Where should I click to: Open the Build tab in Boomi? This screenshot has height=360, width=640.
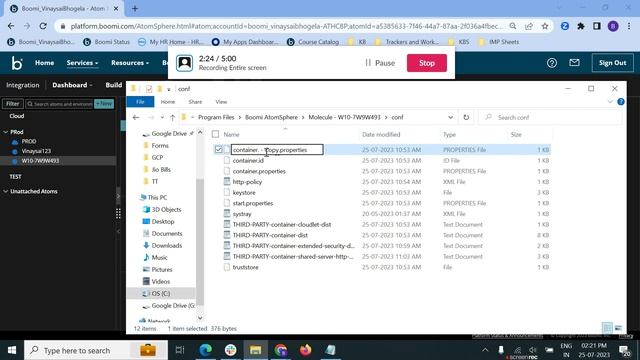pos(113,85)
